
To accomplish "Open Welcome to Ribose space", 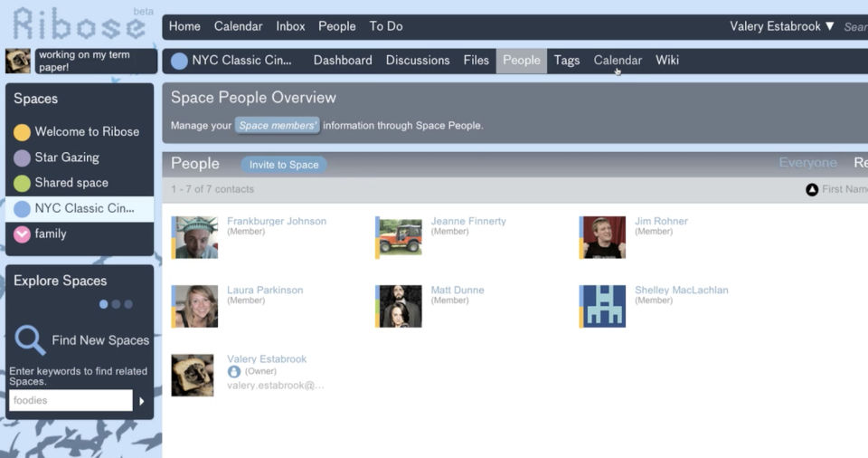I will click(x=87, y=131).
